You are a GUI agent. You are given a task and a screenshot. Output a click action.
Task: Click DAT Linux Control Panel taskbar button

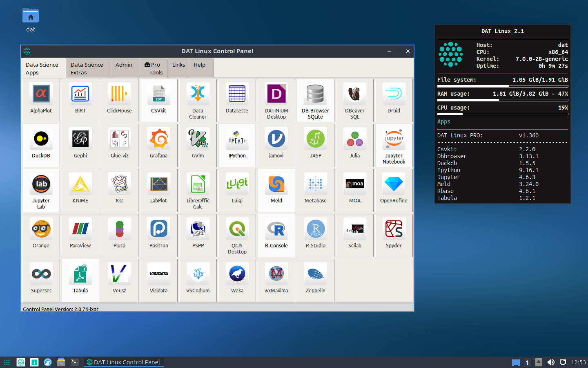click(x=124, y=362)
